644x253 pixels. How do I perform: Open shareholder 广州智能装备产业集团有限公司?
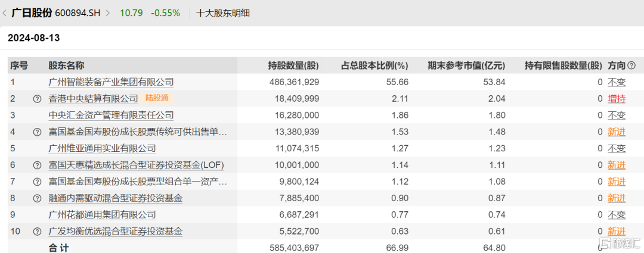(x=111, y=82)
